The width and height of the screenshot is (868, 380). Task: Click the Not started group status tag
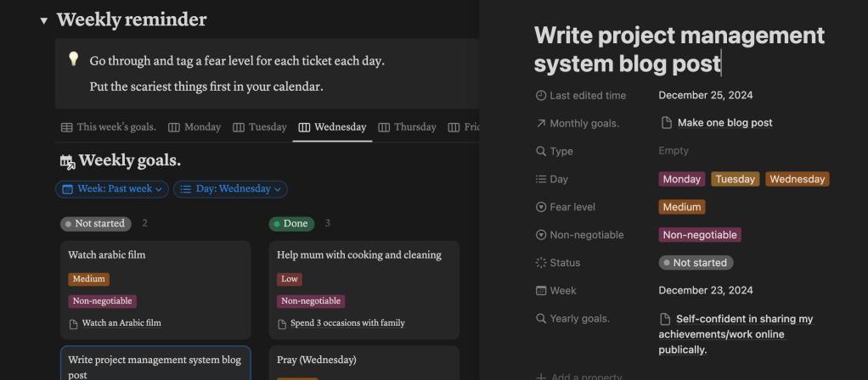pyautogui.click(x=95, y=224)
